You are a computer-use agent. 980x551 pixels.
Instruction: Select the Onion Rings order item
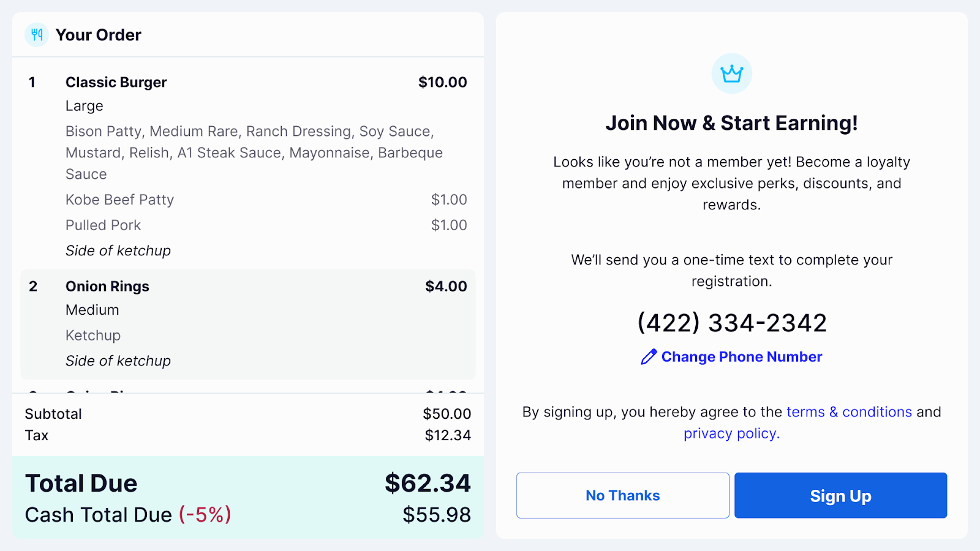108,287
